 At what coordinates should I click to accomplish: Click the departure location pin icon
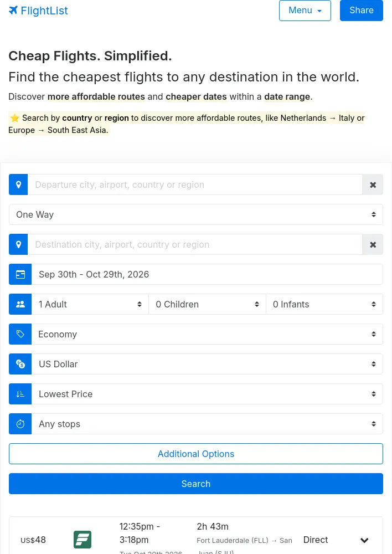(x=18, y=184)
